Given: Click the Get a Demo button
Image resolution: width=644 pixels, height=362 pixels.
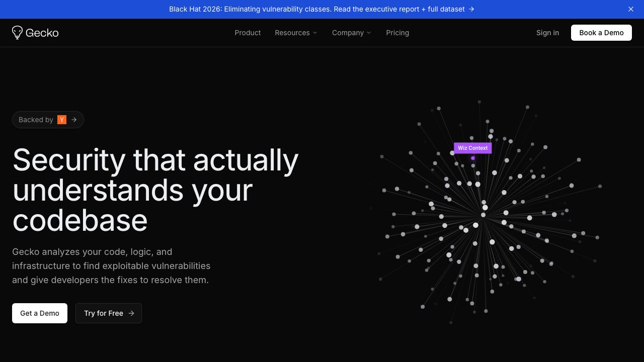Looking at the screenshot, I should click(x=40, y=313).
